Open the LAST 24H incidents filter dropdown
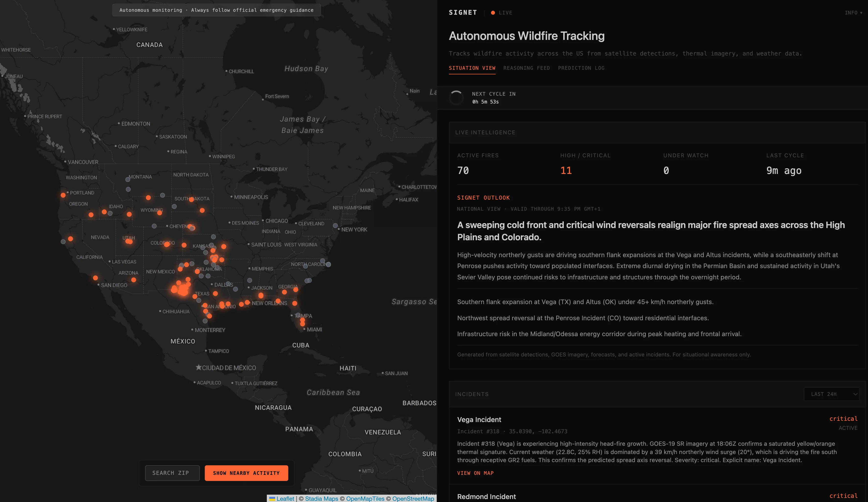The image size is (868, 502). (x=832, y=394)
